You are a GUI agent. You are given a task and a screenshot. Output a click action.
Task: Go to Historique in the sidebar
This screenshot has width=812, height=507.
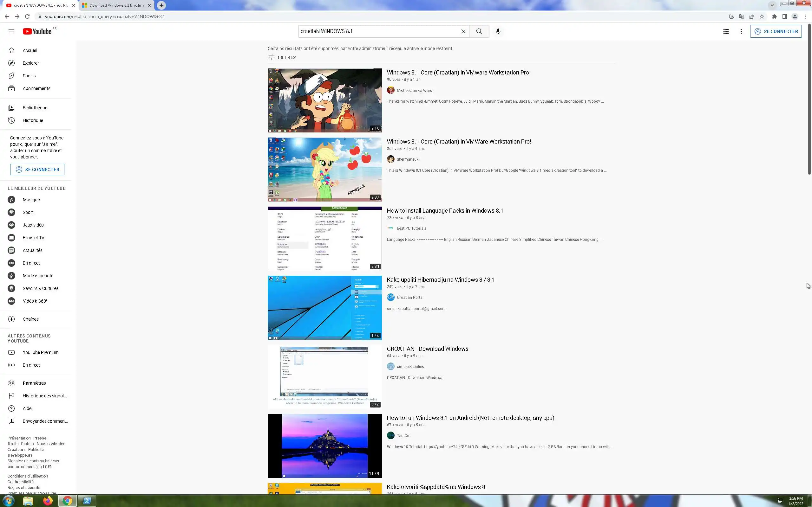[33, 120]
